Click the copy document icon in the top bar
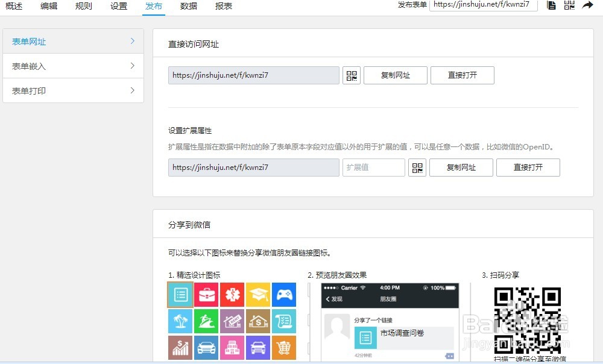603x364 pixels. click(x=551, y=5)
